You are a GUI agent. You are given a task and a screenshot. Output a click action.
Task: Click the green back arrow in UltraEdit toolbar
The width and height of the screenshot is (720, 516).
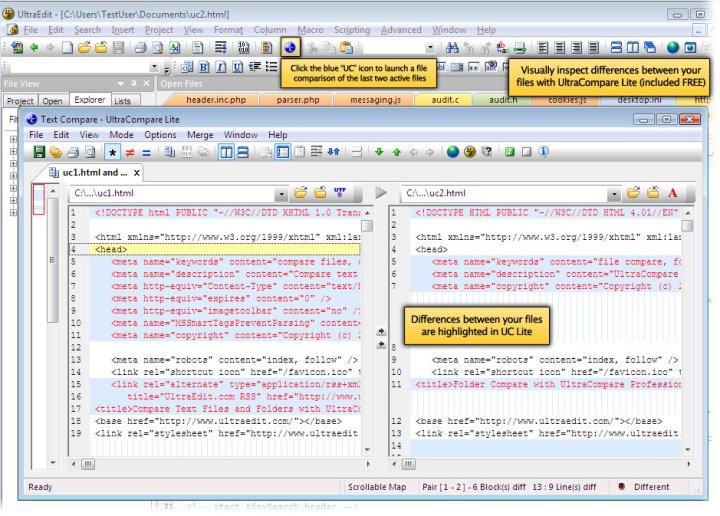tap(34, 47)
